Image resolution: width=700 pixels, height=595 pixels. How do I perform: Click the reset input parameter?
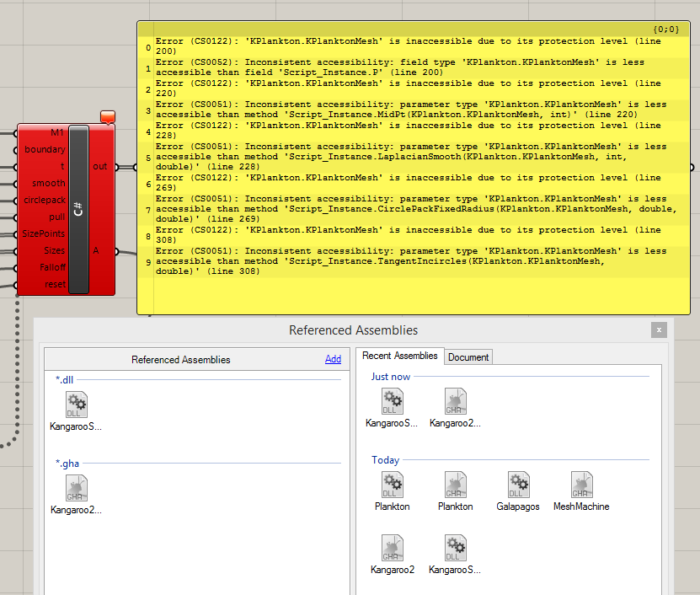tap(56, 285)
